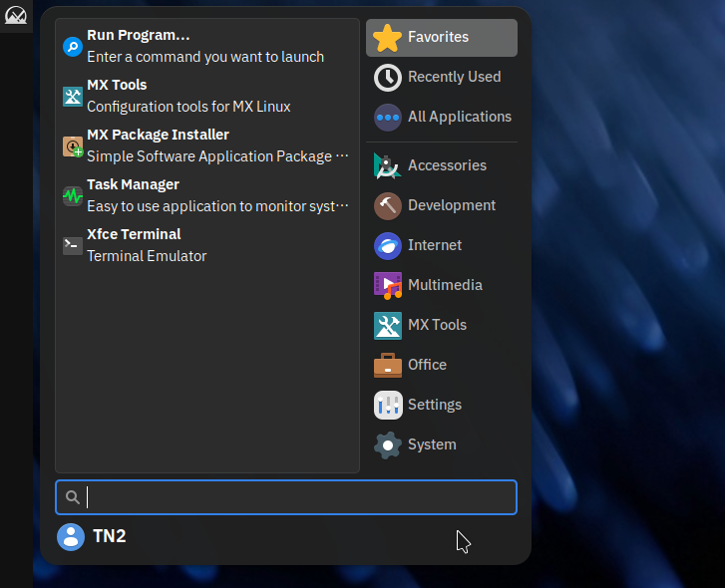Click the MX Tools category icon in sidebar
The width and height of the screenshot is (725, 588).
pyautogui.click(x=388, y=325)
